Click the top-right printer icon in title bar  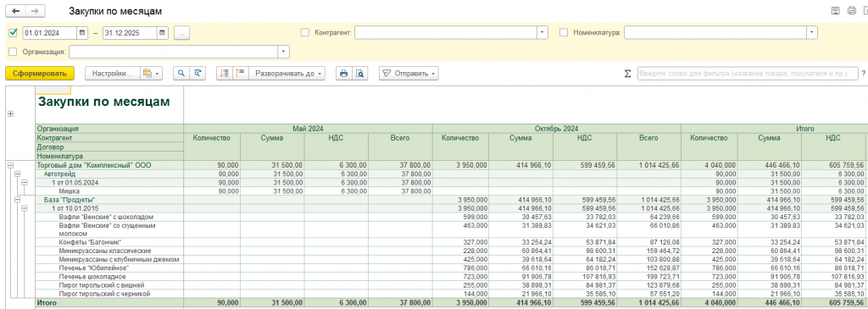(x=852, y=10)
